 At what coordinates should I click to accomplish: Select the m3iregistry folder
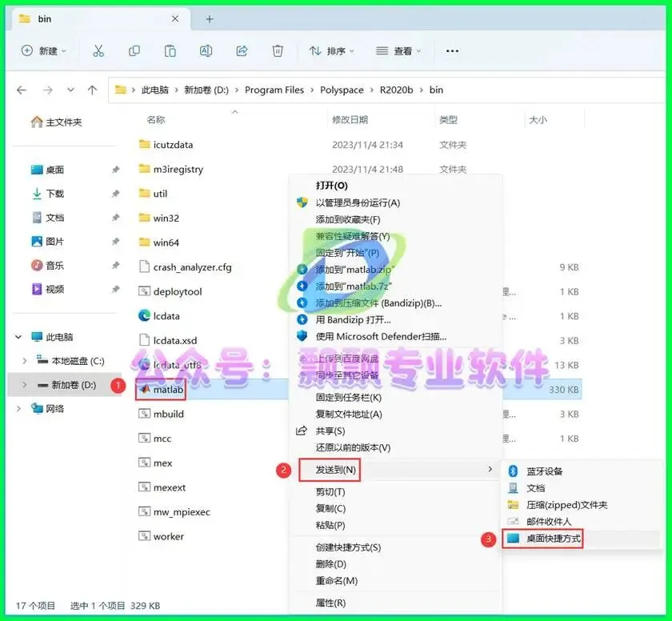coord(171,170)
